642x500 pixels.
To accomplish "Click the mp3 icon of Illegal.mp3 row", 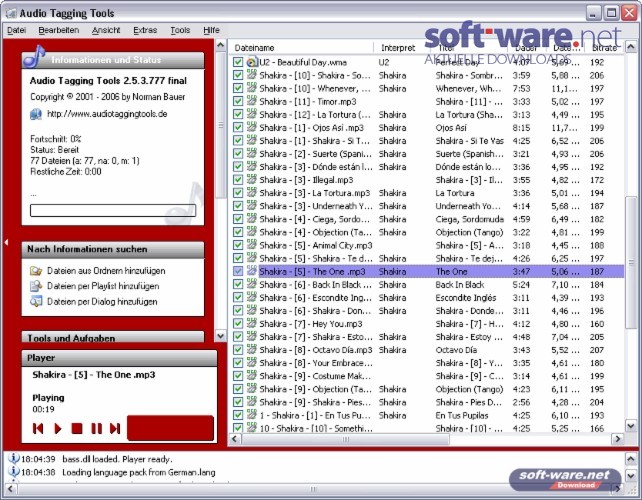I will (x=252, y=180).
